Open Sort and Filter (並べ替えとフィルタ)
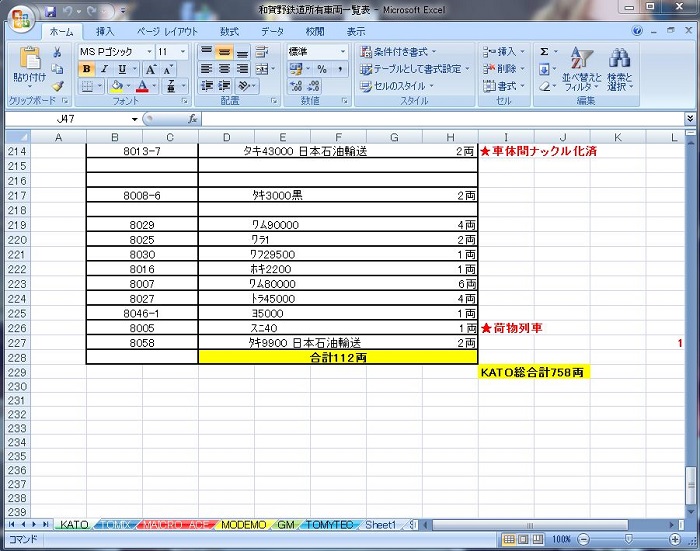The width and height of the screenshot is (700, 551). 582,69
